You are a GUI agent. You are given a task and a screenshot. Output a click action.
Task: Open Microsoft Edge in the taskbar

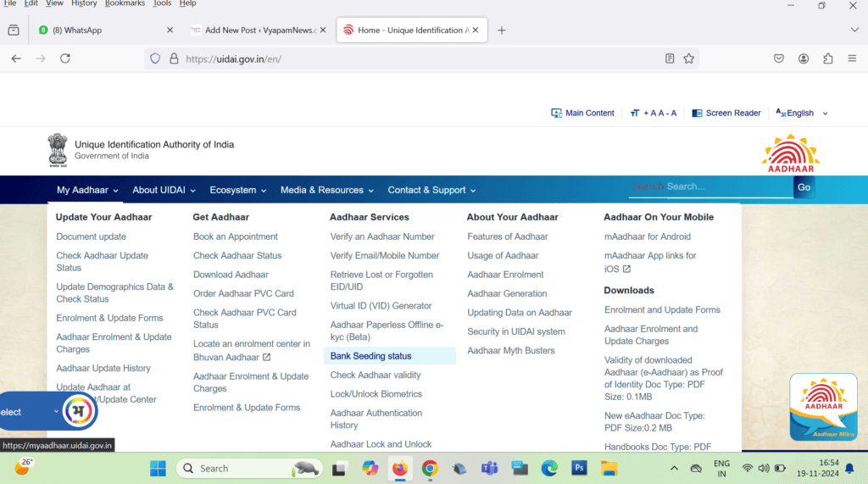pyautogui.click(x=549, y=469)
